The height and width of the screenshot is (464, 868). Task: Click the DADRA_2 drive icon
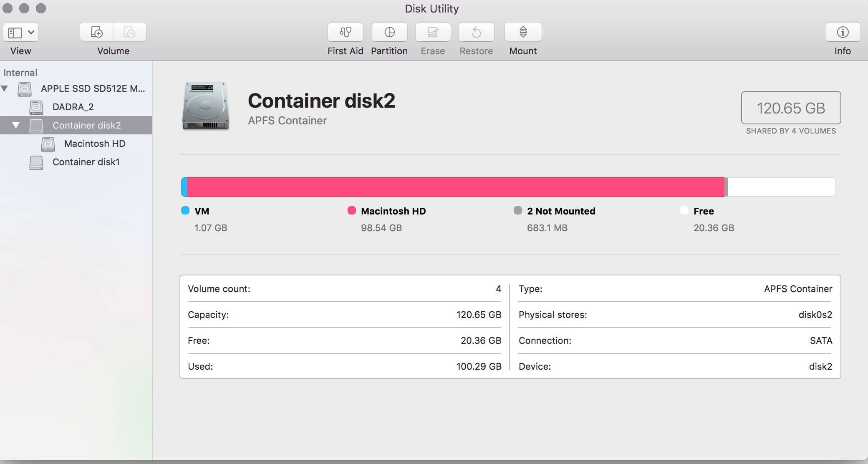click(x=36, y=107)
